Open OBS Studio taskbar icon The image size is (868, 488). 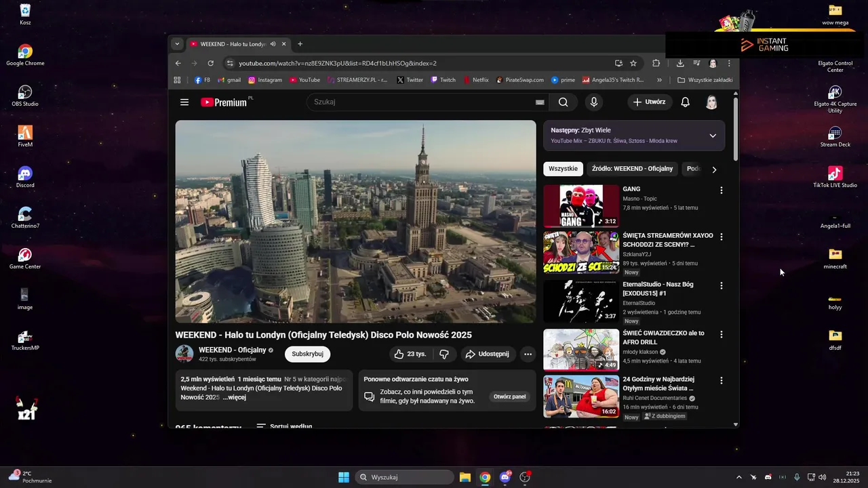click(525, 477)
